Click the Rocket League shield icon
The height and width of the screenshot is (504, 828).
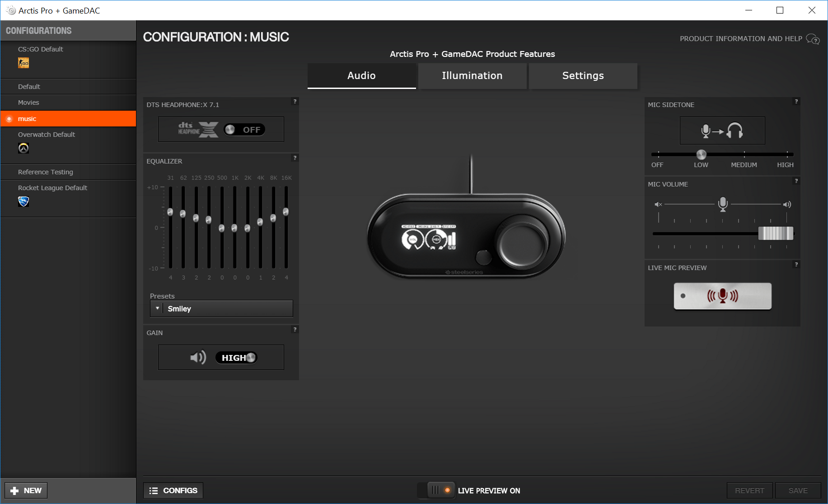click(23, 201)
